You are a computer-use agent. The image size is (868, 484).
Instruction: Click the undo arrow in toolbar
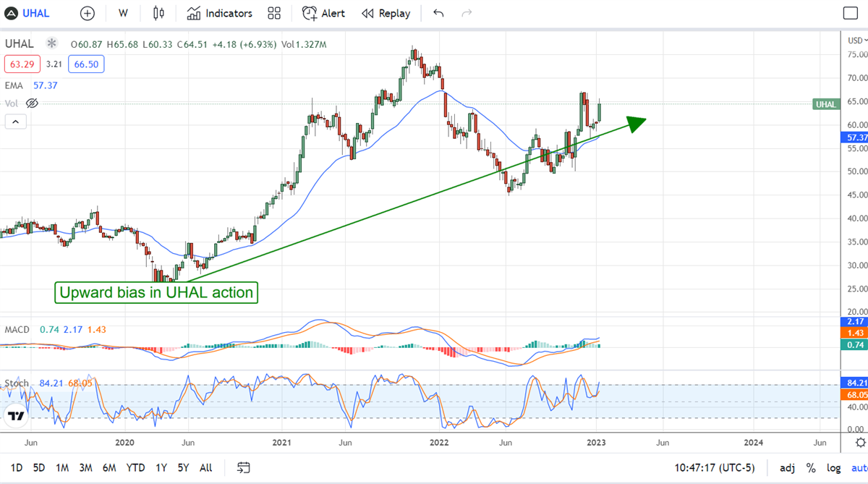click(x=438, y=13)
